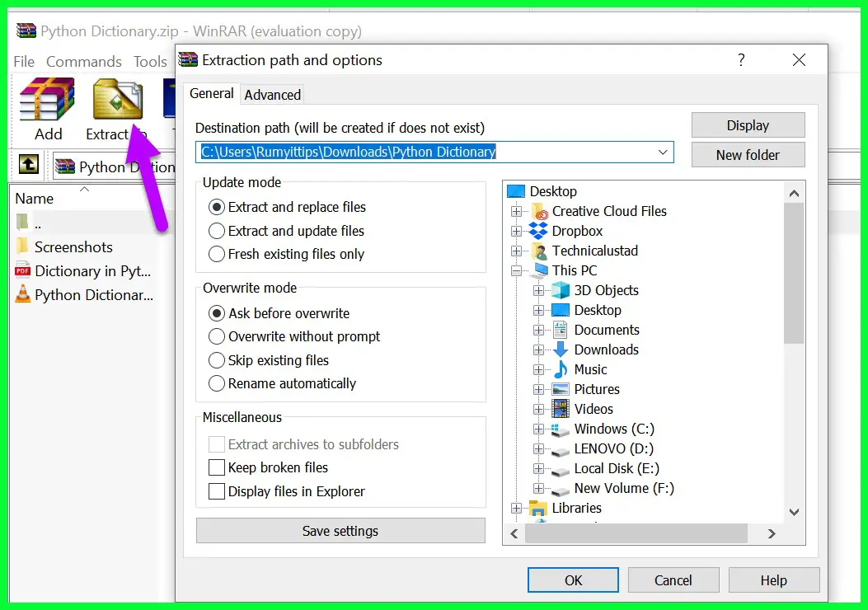
Task: Click the Downloads arrow icon in tree
Action: click(x=561, y=350)
